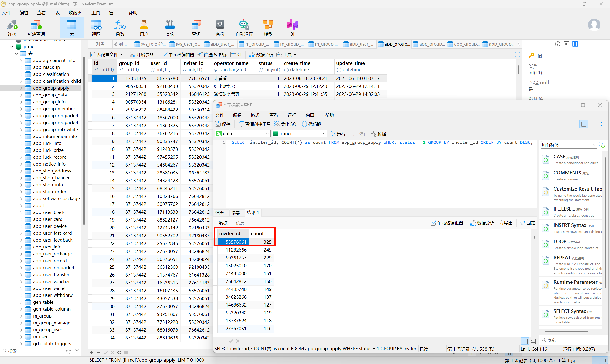Click the BI toolbar icon
The image size is (610, 364).
click(x=292, y=28)
